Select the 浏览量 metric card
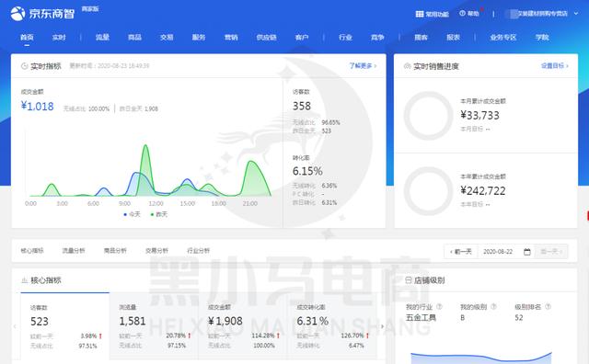This screenshot has width=589, height=364. click(154, 326)
